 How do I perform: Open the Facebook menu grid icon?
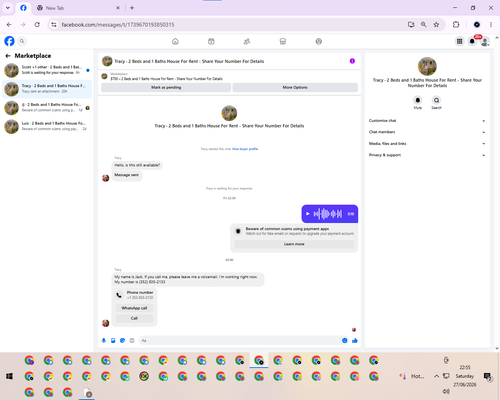click(459, 41)
